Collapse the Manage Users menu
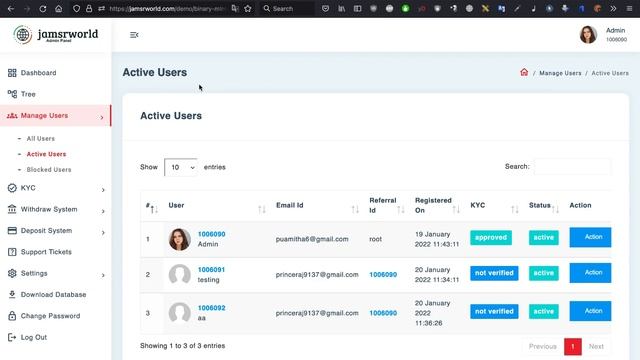The height and width of the screenshot is (360, 640). 56,116
